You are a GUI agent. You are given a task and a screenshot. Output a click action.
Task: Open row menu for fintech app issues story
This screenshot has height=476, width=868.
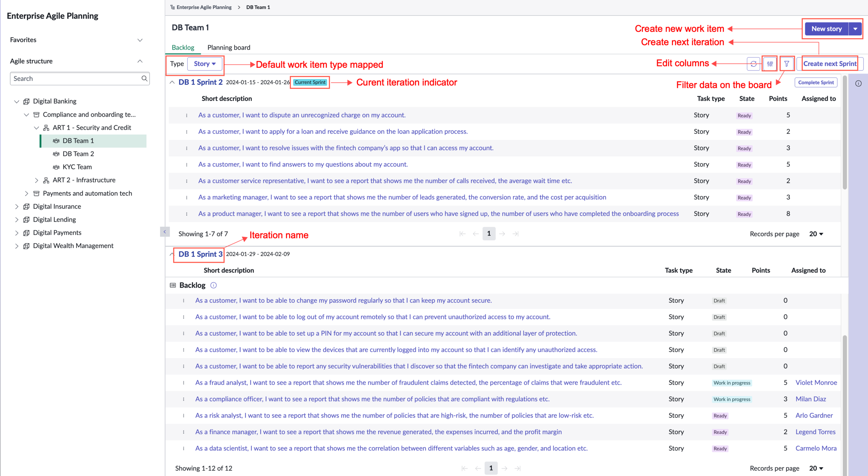tap(187, 148)
